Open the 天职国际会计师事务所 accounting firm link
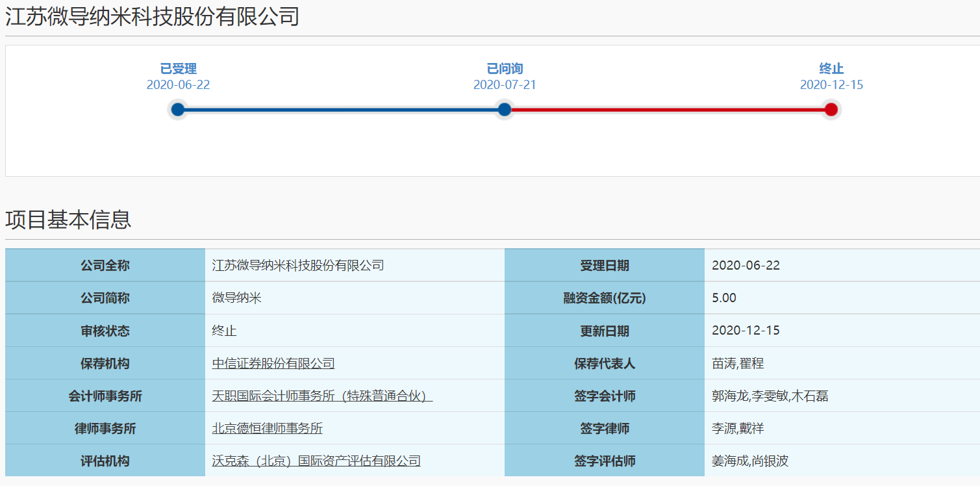 [322, 396]
